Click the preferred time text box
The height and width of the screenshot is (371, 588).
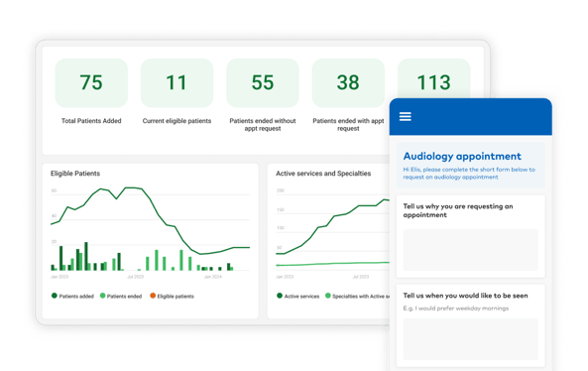471,339
